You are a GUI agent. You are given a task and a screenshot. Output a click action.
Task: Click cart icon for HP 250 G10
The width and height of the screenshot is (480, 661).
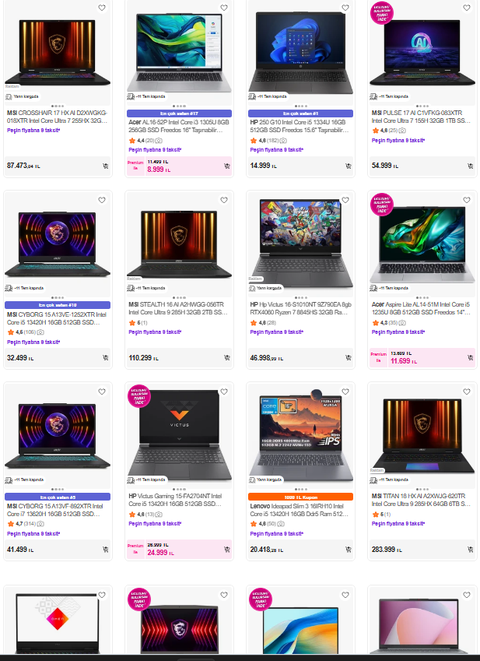click(348, 166)
